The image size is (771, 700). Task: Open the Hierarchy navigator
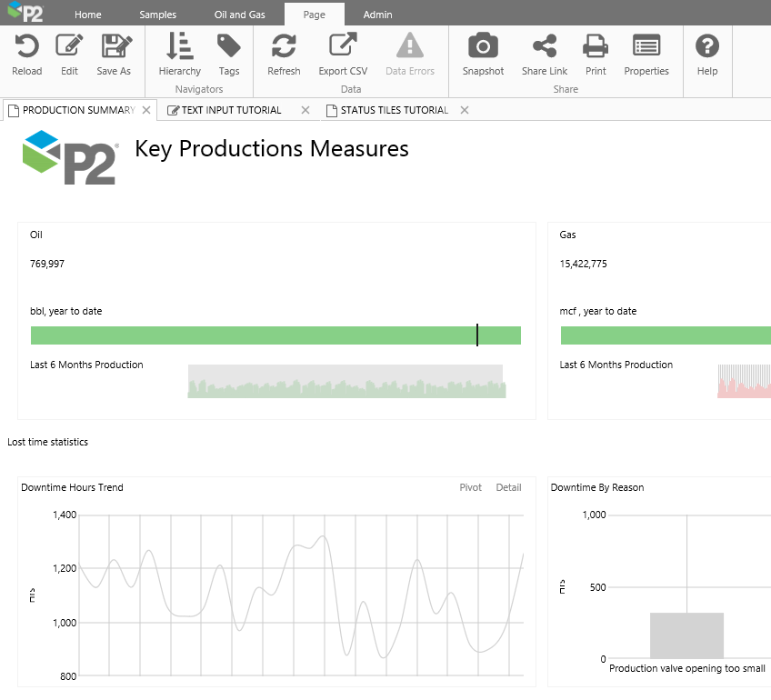pos(179,47)
